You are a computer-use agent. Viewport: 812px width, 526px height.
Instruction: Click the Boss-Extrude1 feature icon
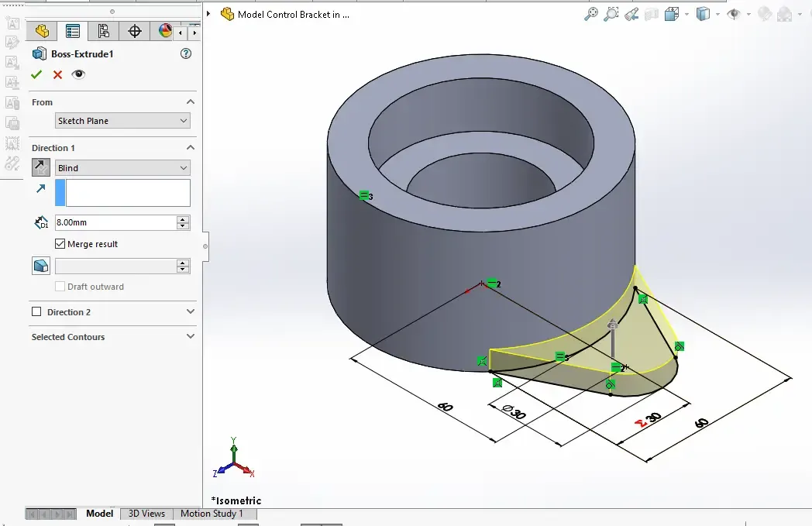pos(40,54)
